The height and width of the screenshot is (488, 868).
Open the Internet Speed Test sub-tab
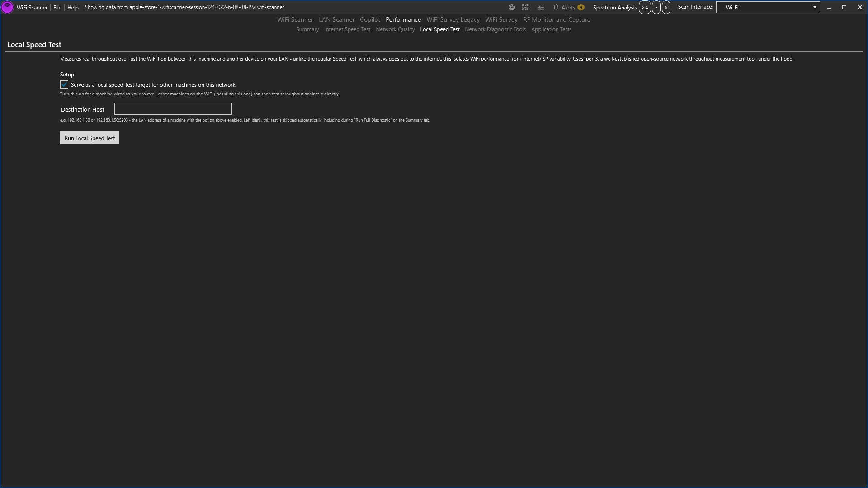pyautogui.click(x=347, y=29)
